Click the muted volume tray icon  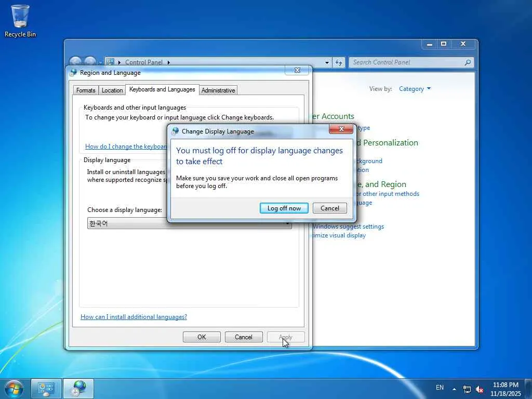click(x=480, y=389)
